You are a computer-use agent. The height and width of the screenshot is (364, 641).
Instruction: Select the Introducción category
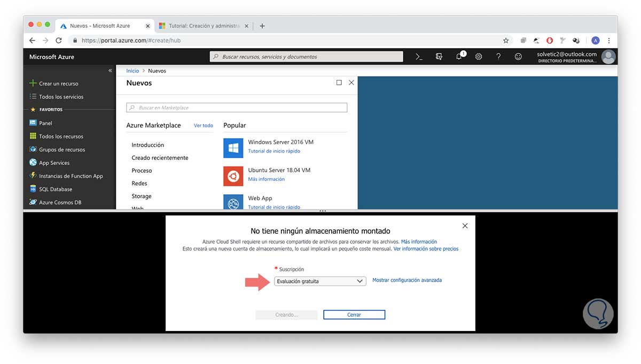(148, 145)
